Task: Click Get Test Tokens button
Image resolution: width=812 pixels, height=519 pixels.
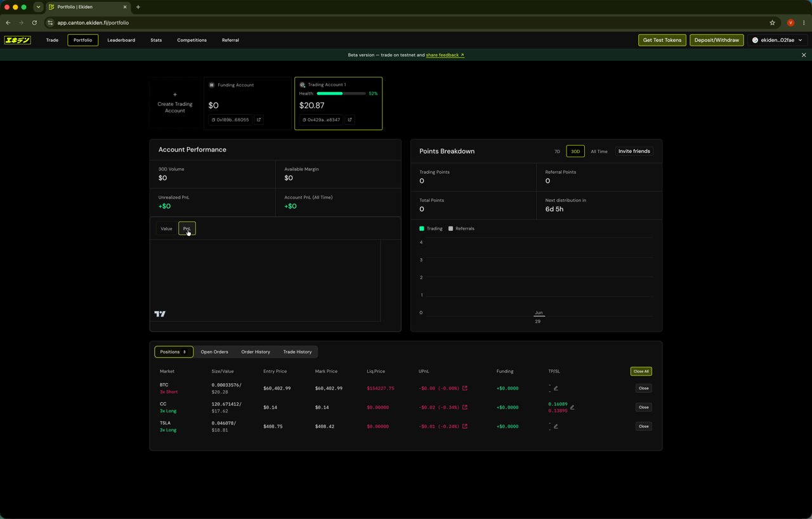Action: [662, 40]
